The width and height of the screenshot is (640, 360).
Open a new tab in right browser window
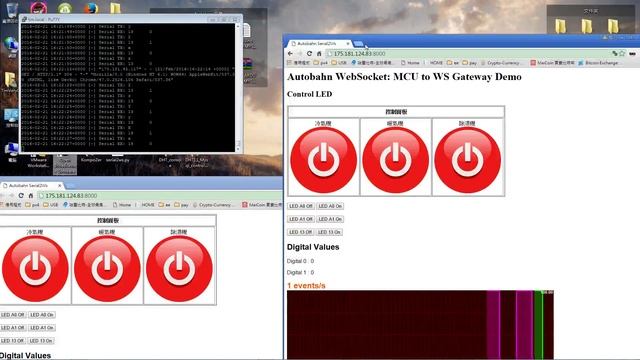coord(358,44)
